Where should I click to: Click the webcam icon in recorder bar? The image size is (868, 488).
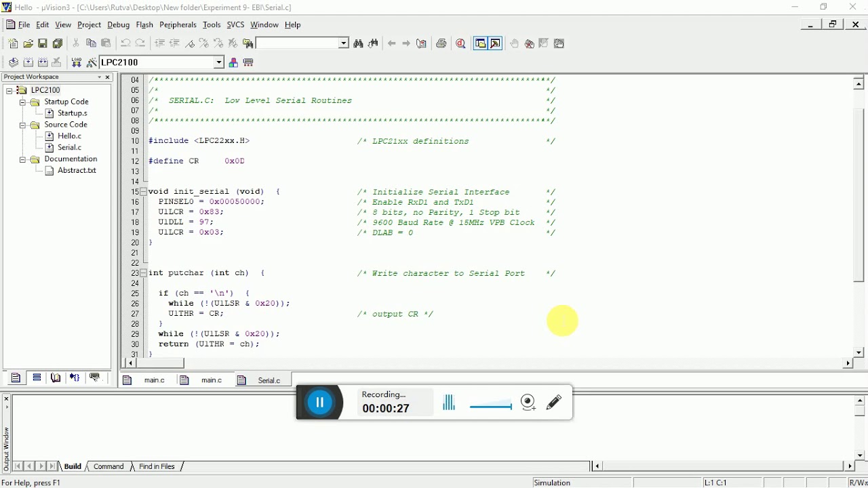tap(529, 403)
